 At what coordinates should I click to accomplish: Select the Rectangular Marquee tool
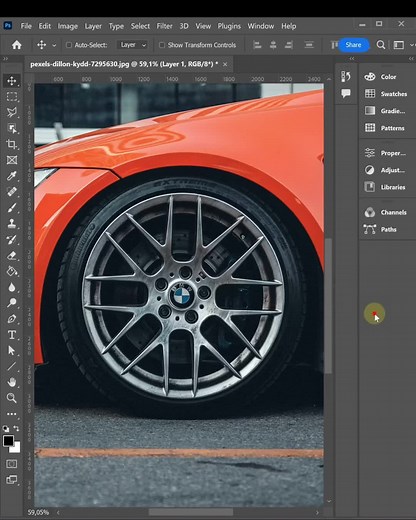coord(12,97)
